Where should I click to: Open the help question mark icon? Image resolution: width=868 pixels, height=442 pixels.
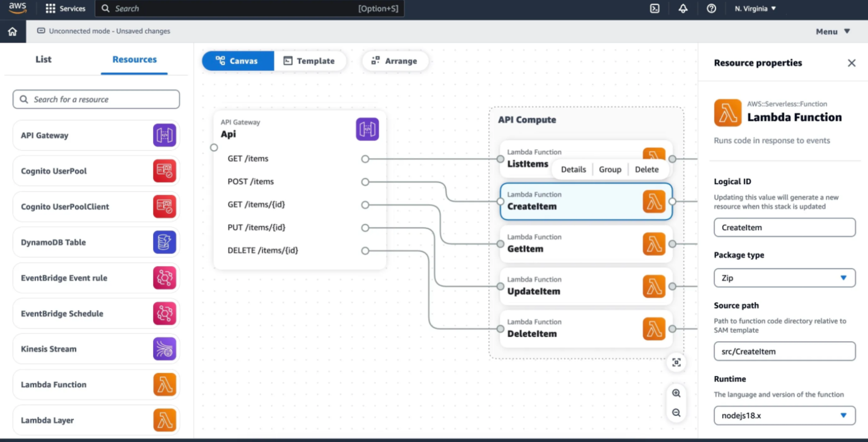coord(711,9)
